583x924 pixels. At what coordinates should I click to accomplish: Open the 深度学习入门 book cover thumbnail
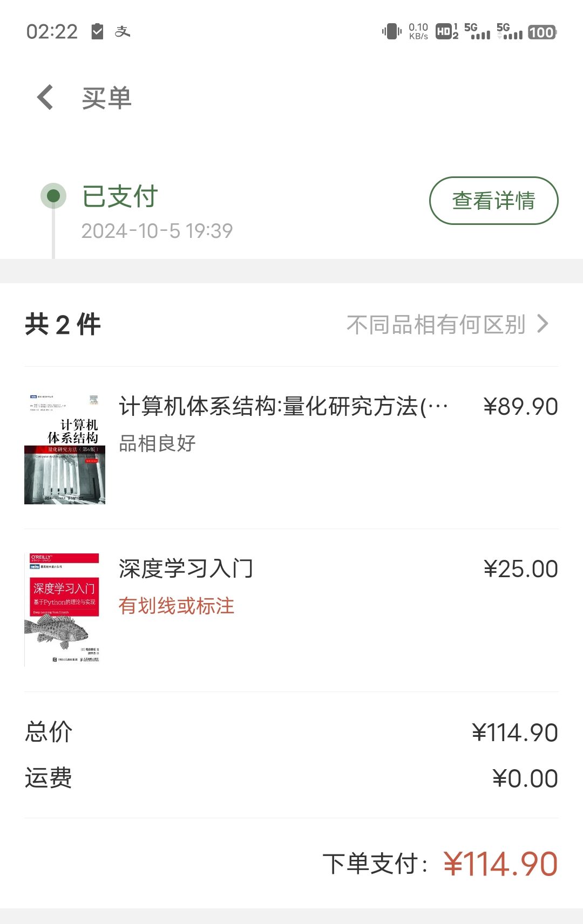[x=62, y=610]
